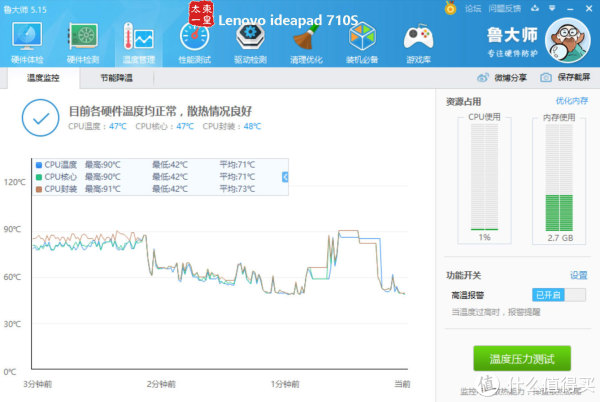Click 平均:73℃ average for CPU封装
This screenshot has width=600, height=402.
tap(237, 189)
